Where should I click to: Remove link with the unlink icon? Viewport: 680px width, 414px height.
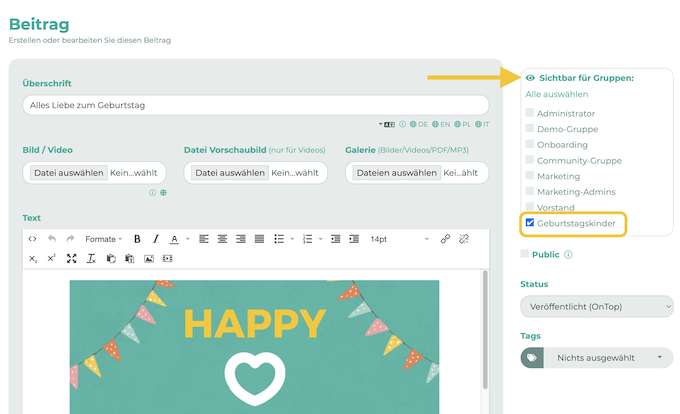[x=464, y=239]
